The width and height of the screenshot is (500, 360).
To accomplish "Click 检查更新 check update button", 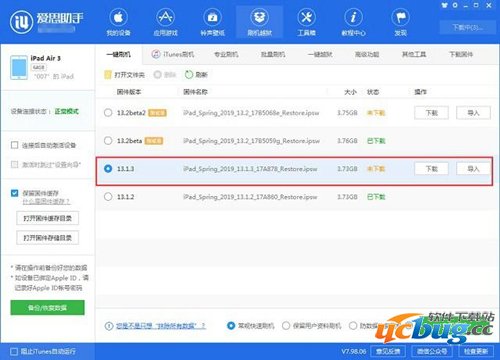I will point(476,351).
